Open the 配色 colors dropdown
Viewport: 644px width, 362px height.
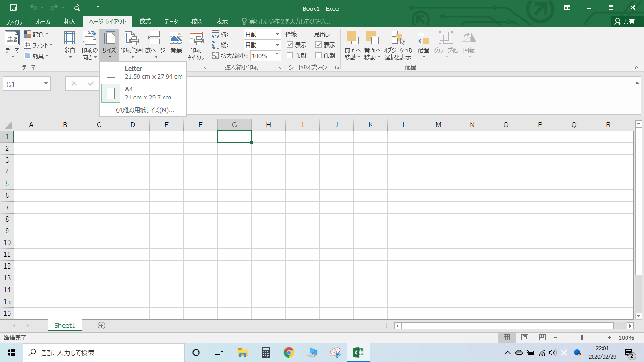[36, 34]
